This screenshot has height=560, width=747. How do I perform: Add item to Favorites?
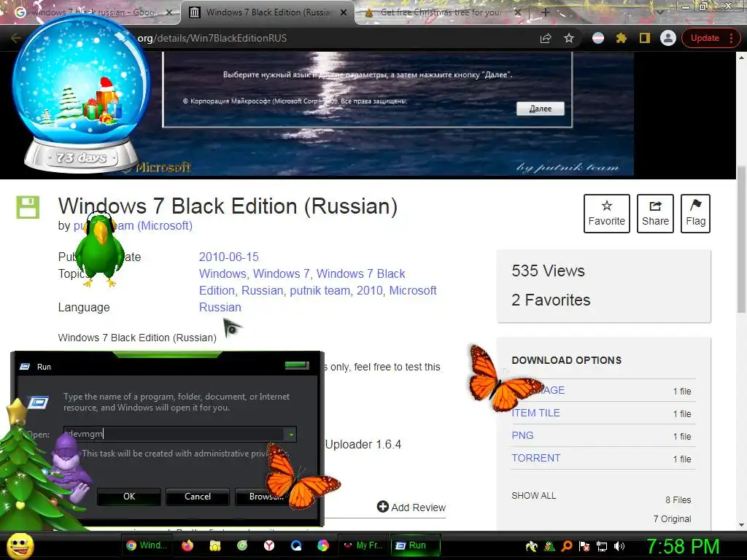pos(606,214)
